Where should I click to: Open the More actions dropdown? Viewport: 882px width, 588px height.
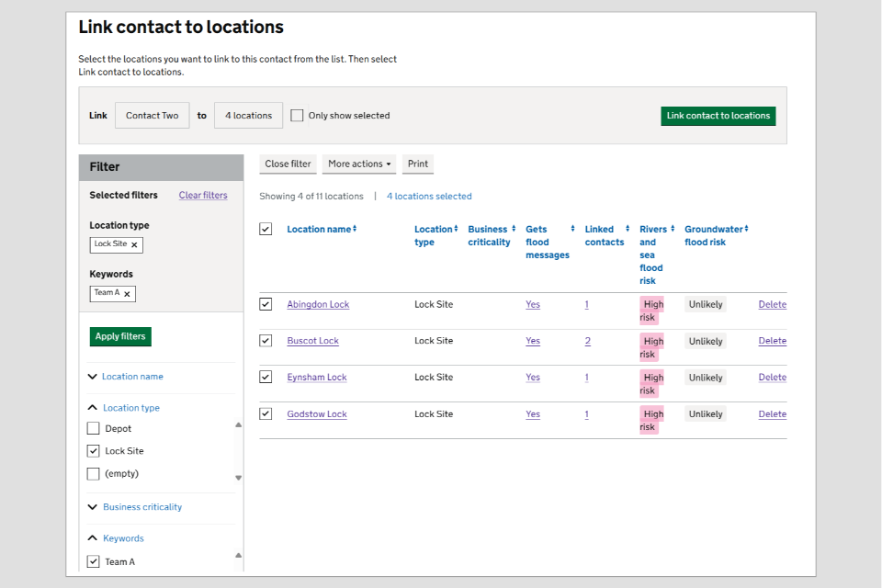[358, 164]
